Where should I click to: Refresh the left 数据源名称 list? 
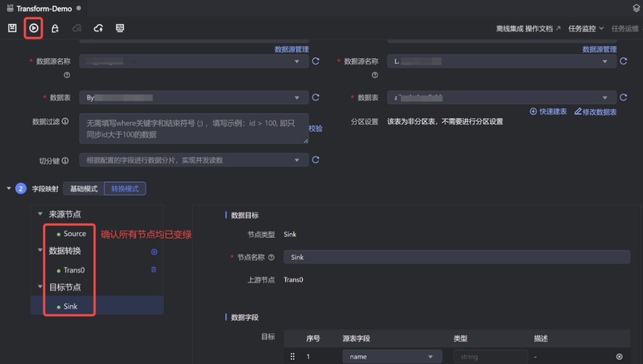(315, 61)
